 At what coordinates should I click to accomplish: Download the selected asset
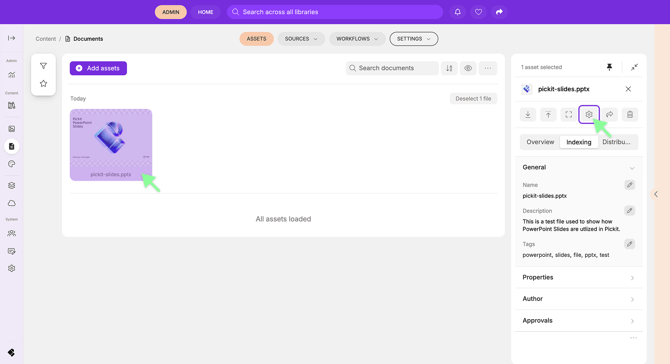(x=528, y=114)
